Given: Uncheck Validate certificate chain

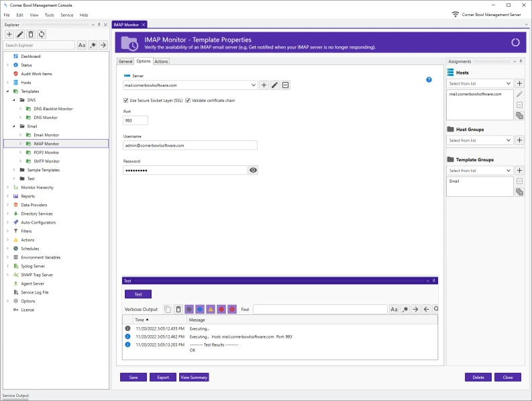Looking at the screenshot, I should tap(188, 100).
